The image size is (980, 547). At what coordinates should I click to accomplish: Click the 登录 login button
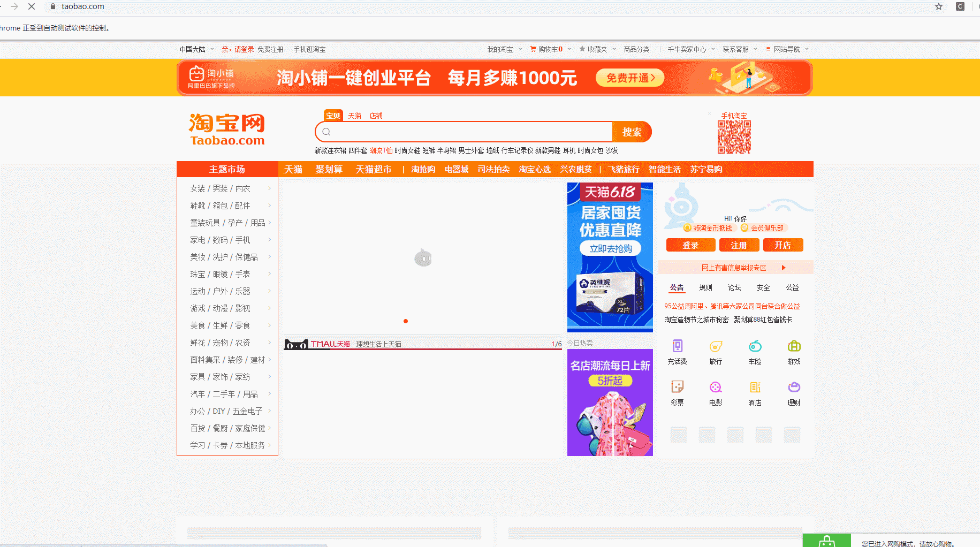(x=690, y=245)
